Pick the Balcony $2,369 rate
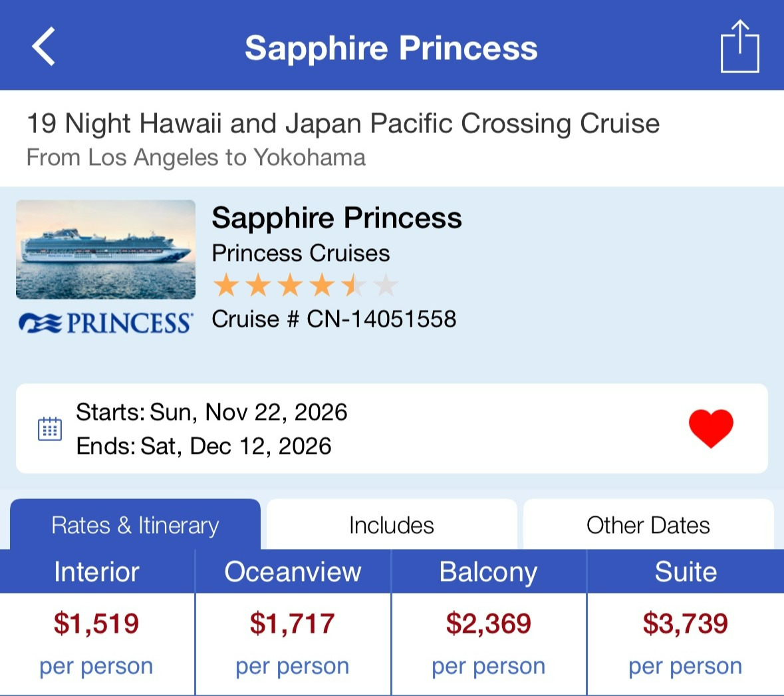Image resolution: width=784 pixels, height=696 pixels. [489, 623]
